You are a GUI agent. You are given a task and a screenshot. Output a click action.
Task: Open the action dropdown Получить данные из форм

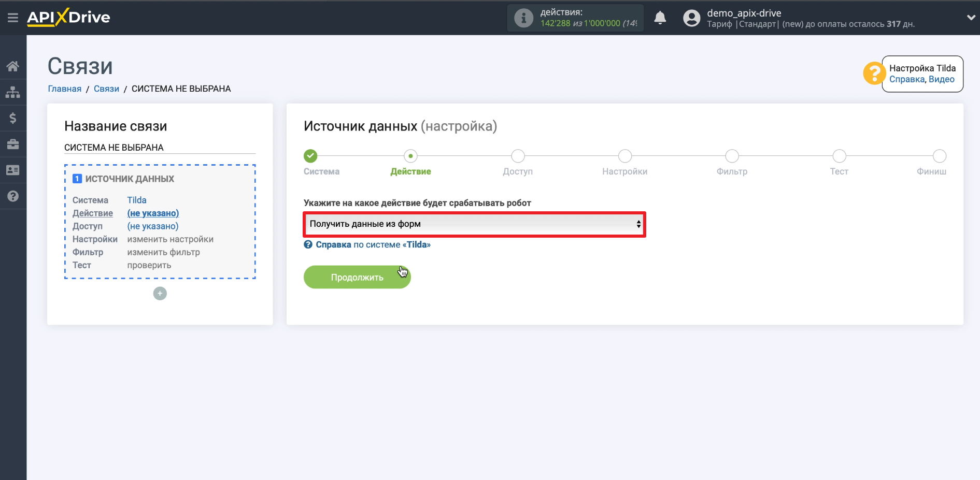[474, 224]
